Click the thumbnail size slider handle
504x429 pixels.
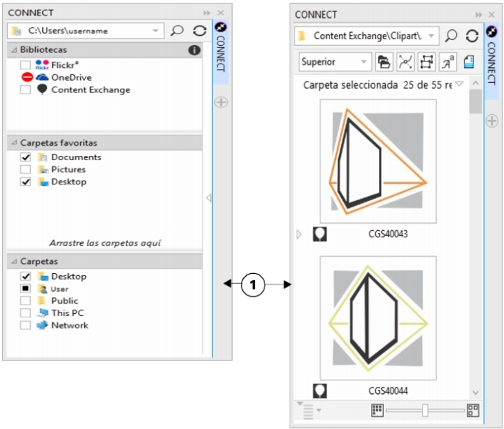[425, 410]
